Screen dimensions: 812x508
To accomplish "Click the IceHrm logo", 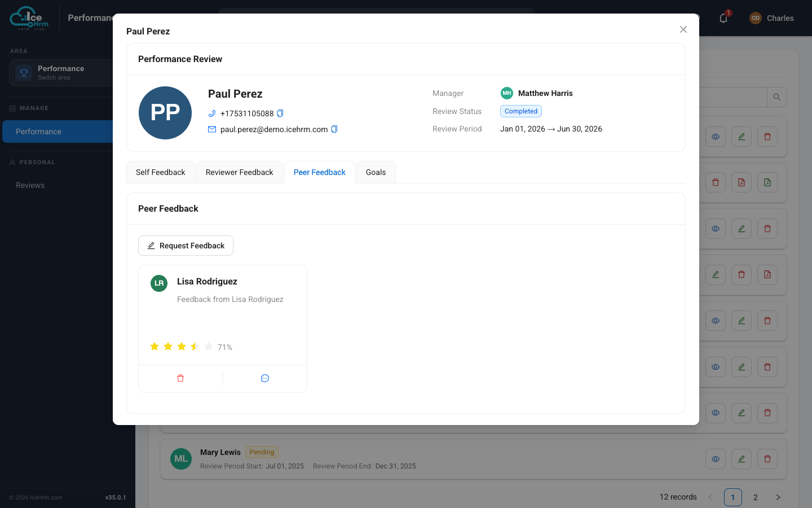I will click(29, 18).
